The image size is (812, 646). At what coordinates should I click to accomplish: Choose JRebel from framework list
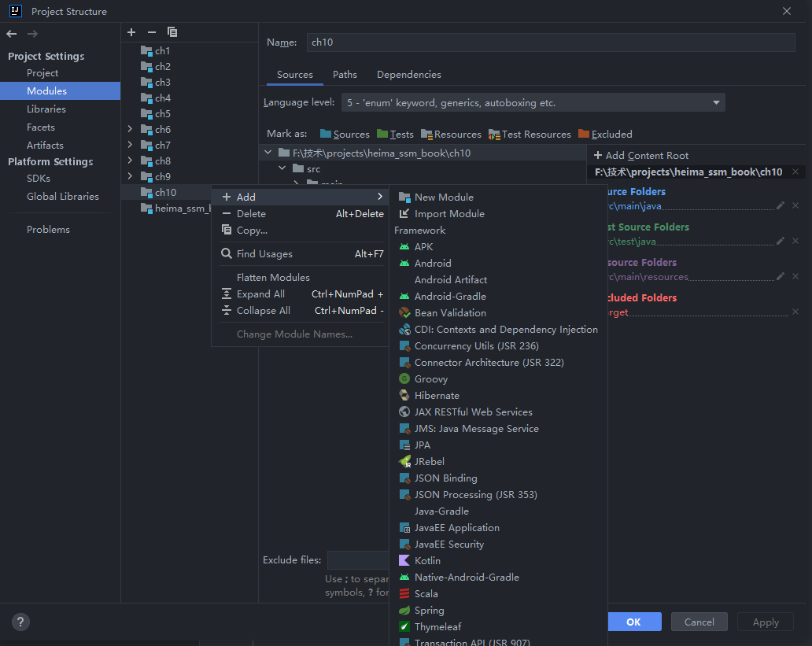click(x=498, y=462)
